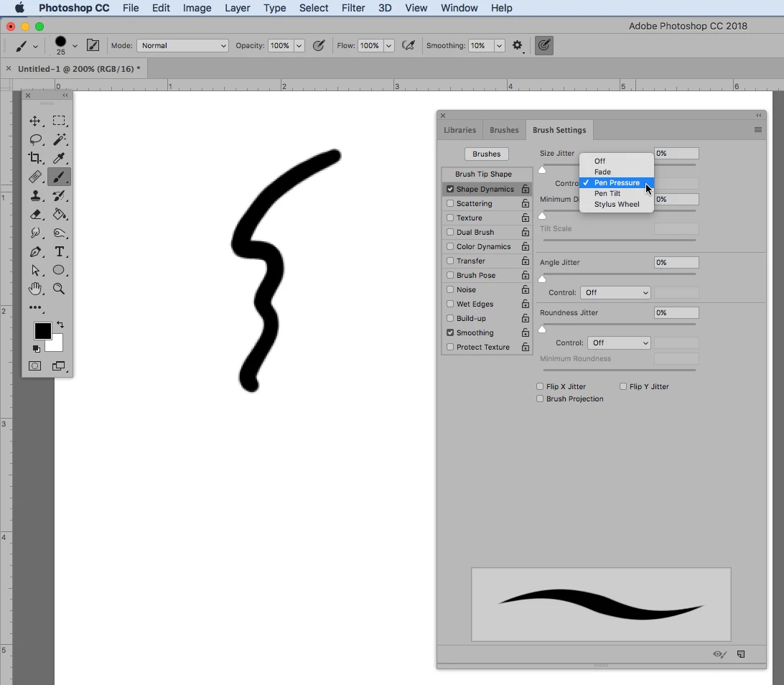784x685 pixels.
Task: Check Brush Projection
Action: click(539, 399)
